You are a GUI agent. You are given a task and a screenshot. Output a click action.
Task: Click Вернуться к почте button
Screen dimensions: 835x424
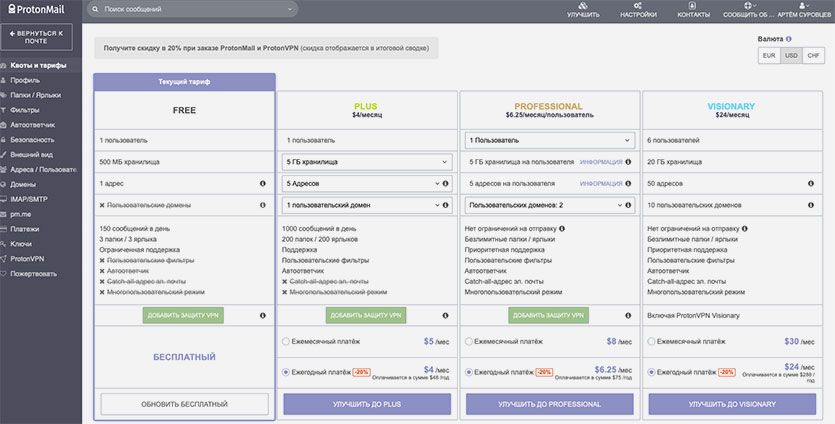coord(40,38)
